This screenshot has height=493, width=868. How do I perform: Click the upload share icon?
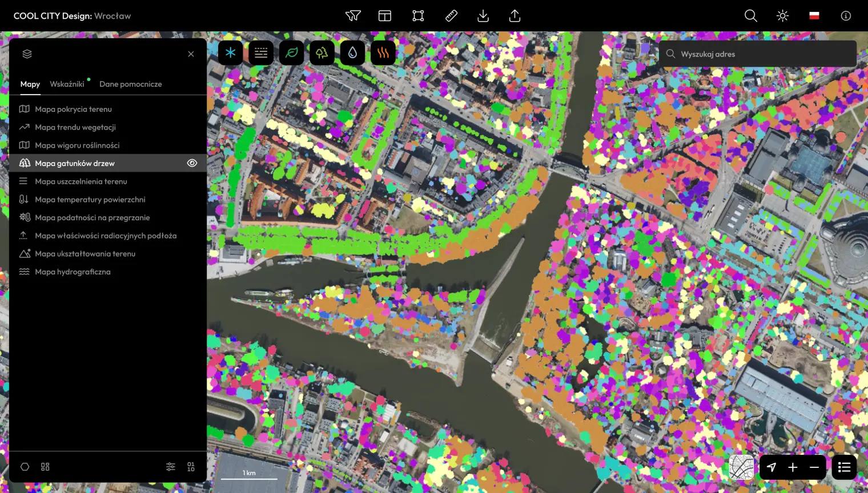pyautogui.click(x=515, y=16)
